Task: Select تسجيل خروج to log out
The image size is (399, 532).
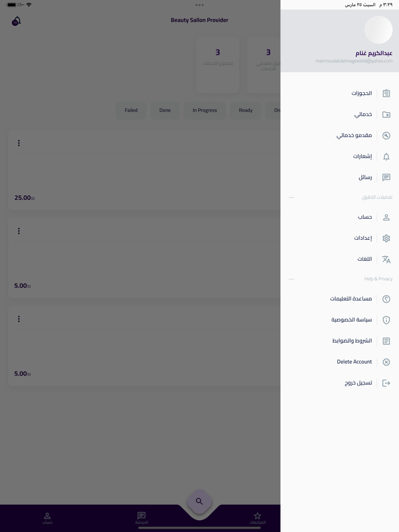Action: [x=340, y=383]
